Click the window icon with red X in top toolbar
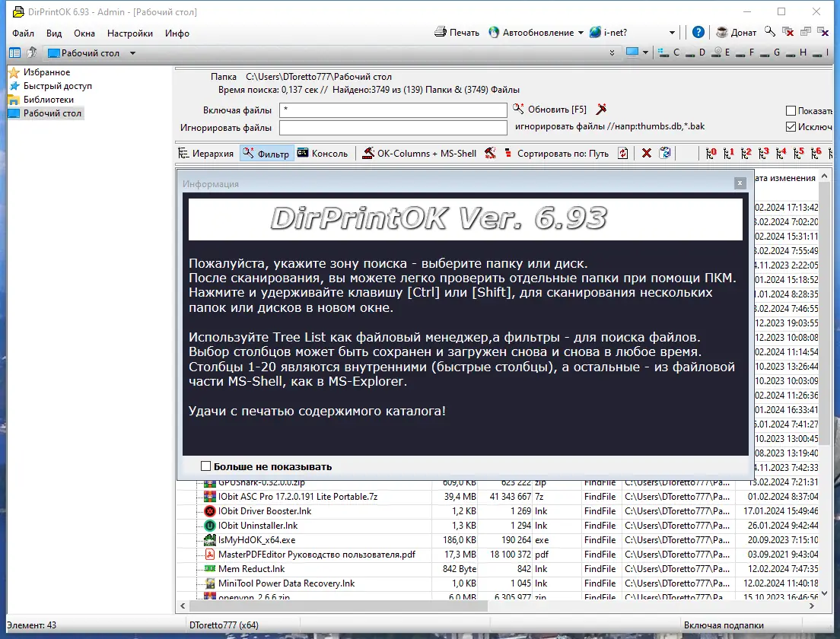This screenshot has width=840, height=639. coord(787,32)
